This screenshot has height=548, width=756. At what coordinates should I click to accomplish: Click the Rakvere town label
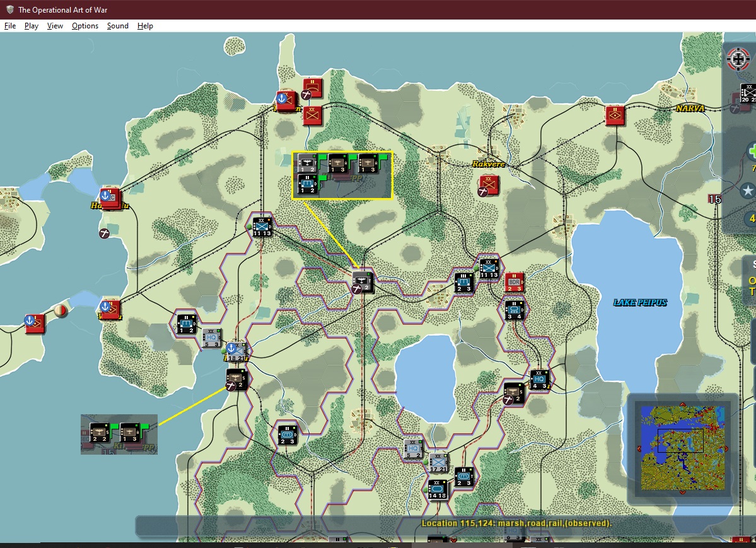tap(488, 164)
